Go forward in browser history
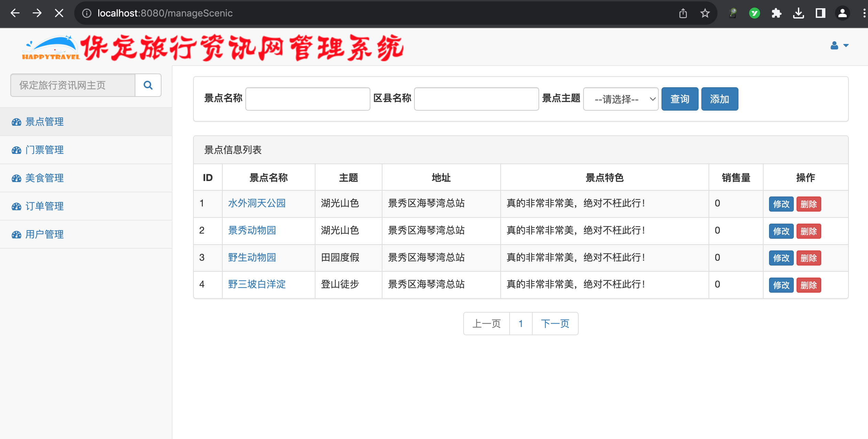This screenshot has width=868, height=439. coord(37,13)
